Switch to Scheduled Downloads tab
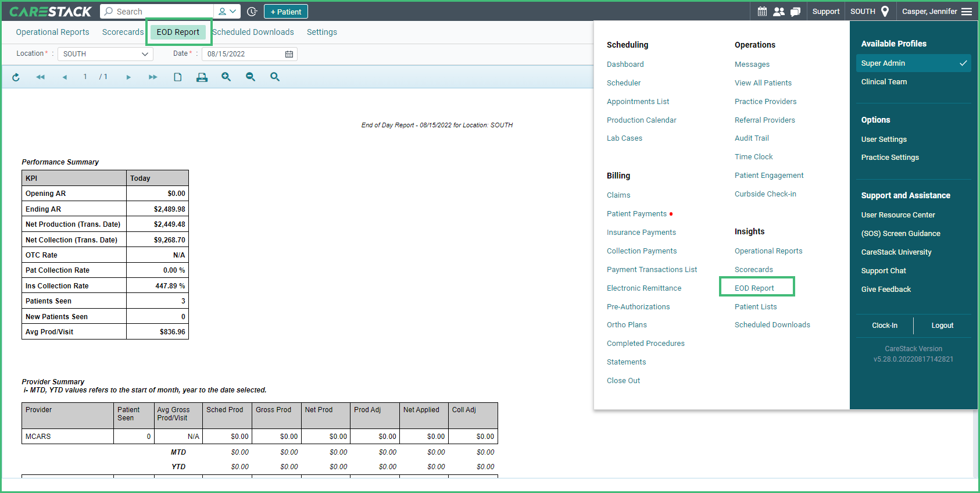The width and height of the screenshot is (980, 493). [x=253, y=32]
